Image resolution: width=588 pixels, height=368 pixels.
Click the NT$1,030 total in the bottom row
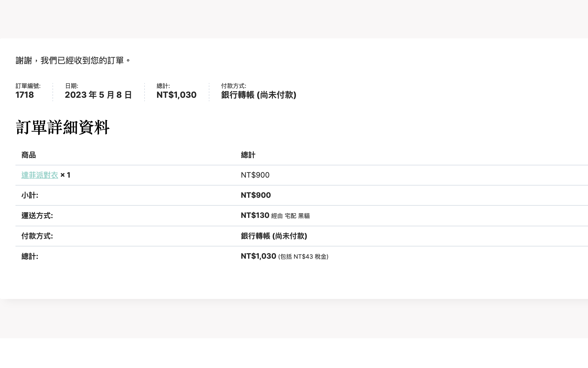tap(258, 256)
